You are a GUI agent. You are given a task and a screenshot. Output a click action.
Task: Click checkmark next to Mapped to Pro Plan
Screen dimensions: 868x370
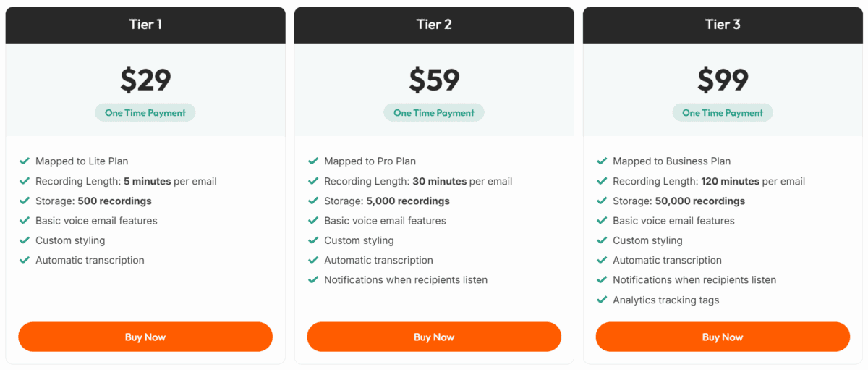(x=313, y=161)
